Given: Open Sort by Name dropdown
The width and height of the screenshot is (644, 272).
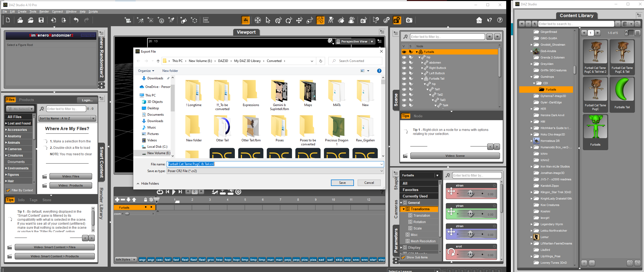Looking at the screenshot, I should [x=67, y=118].
